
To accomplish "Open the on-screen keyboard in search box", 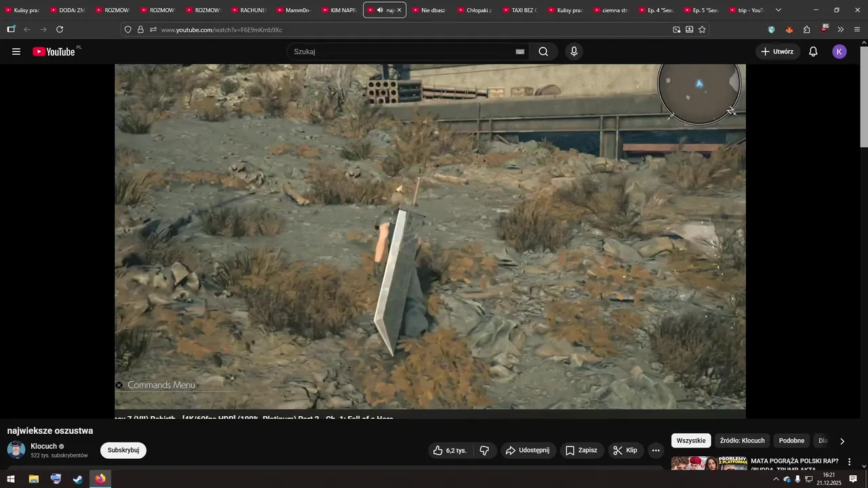I will coord(520,52).
